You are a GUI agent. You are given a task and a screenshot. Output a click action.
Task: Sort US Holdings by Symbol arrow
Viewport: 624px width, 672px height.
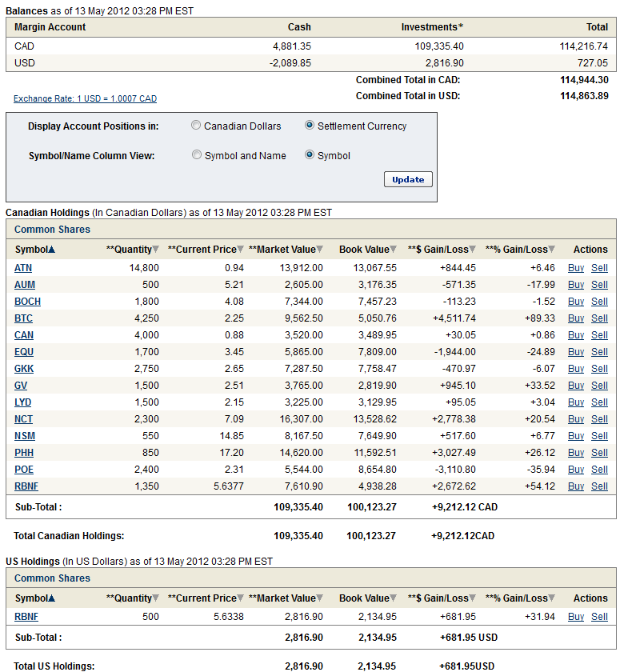[x=52, y=598]
